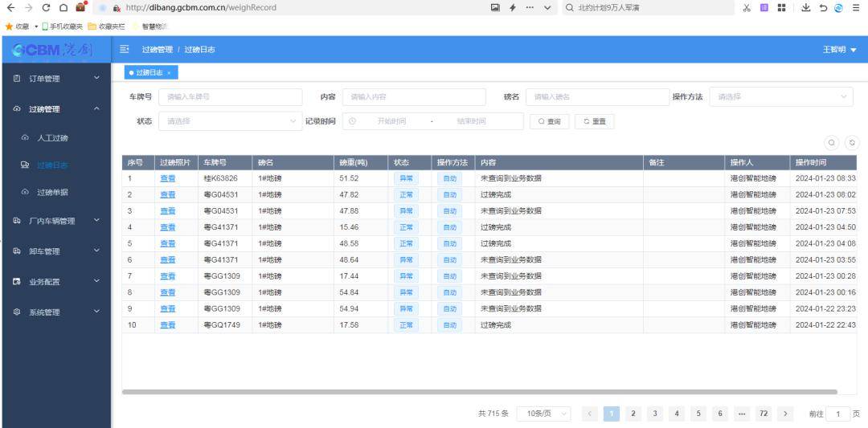Screen dimensions: 868x428
Task: Expand the 系统管理 menu
Action: [55, 312]
